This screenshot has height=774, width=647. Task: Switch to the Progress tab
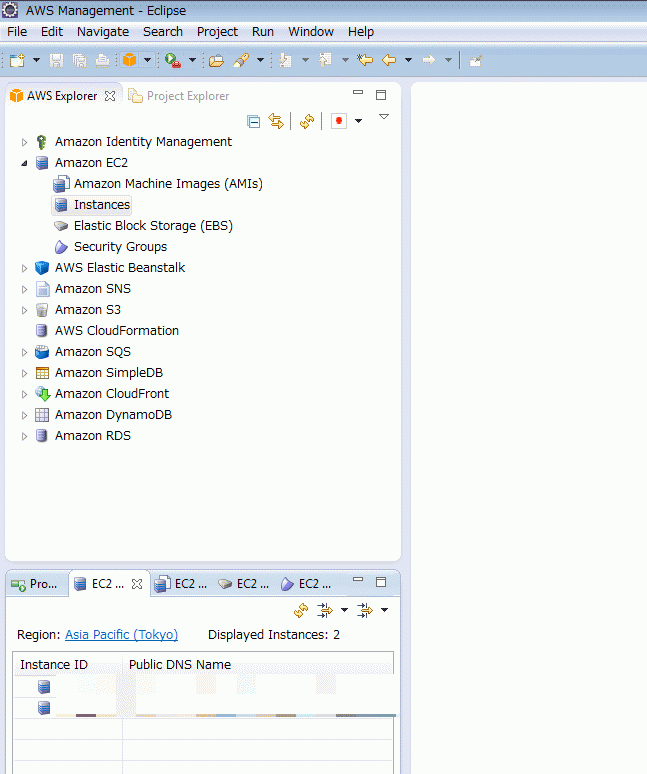[35, 584]
